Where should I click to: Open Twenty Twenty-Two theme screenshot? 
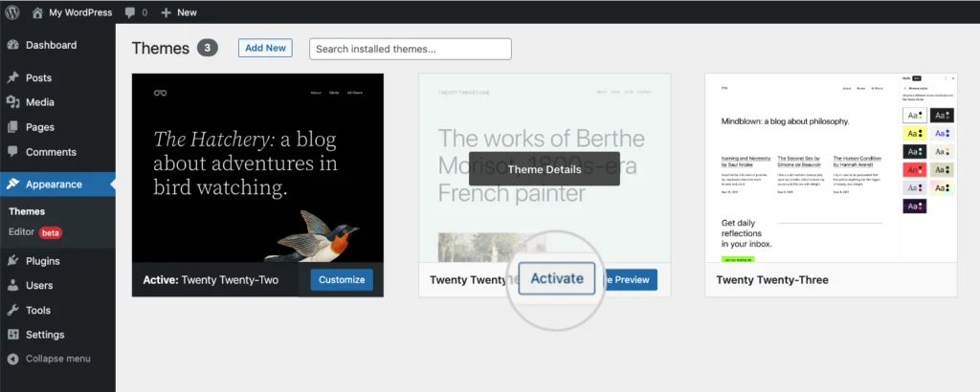[257, 168]
